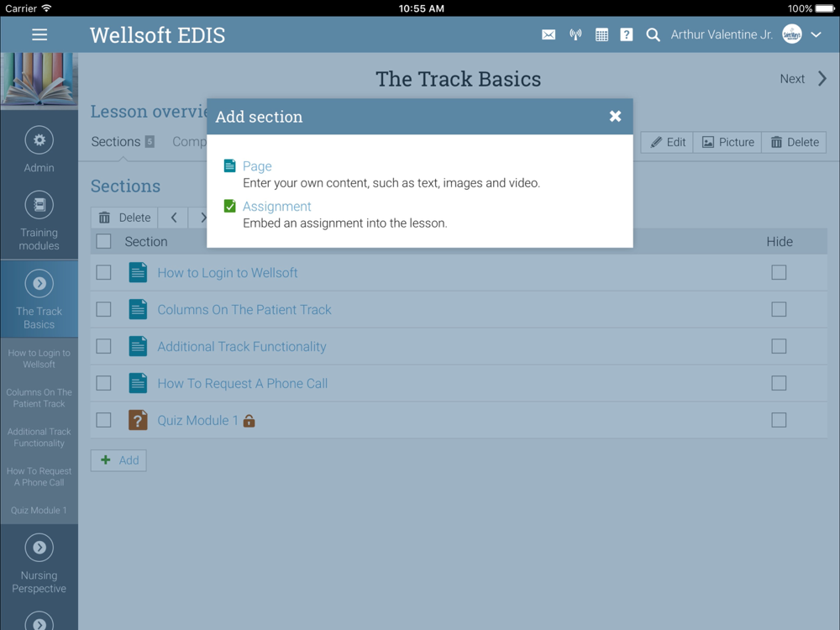
Task: Open the calendar grid icon
Action: click(601, 34)
